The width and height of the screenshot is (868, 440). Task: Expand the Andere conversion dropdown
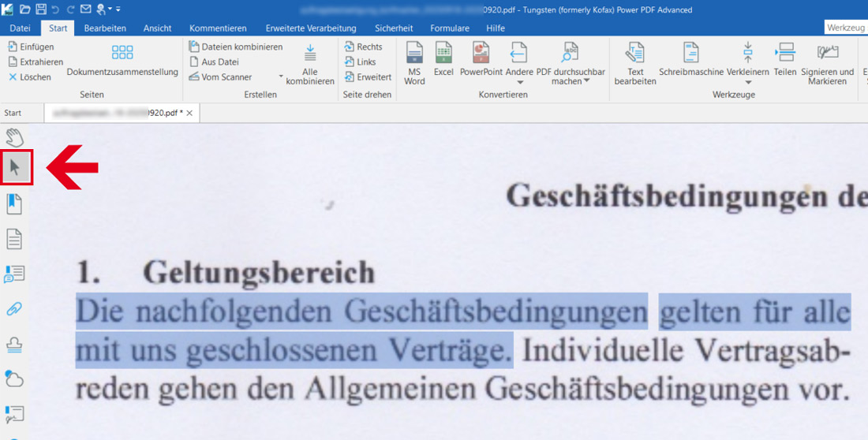click(x=519, y=82)
